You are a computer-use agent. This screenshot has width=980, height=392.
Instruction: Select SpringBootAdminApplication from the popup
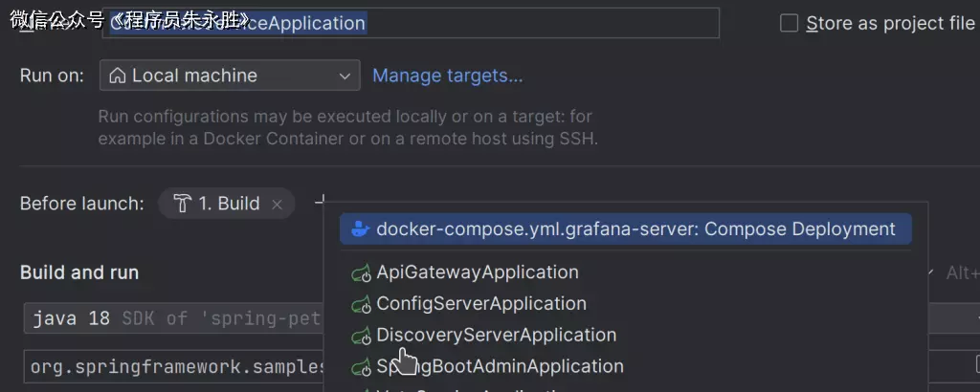point(500,366)
